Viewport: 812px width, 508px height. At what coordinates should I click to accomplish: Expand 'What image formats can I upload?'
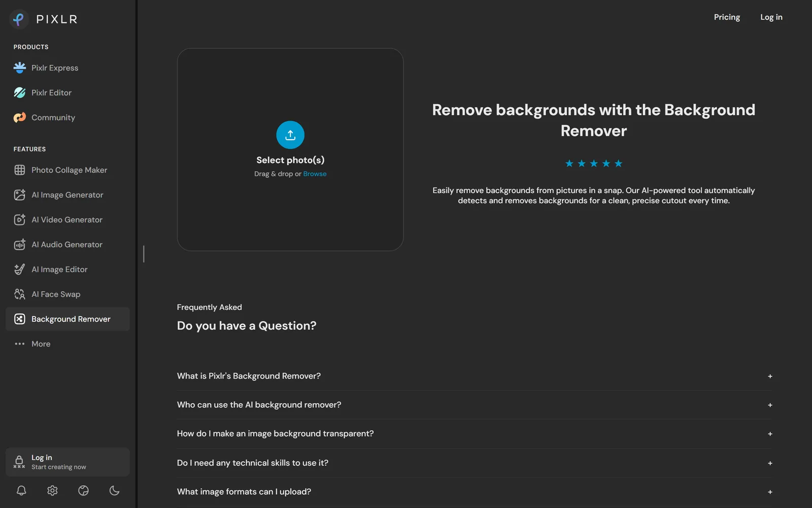click(x=474, y=492)
